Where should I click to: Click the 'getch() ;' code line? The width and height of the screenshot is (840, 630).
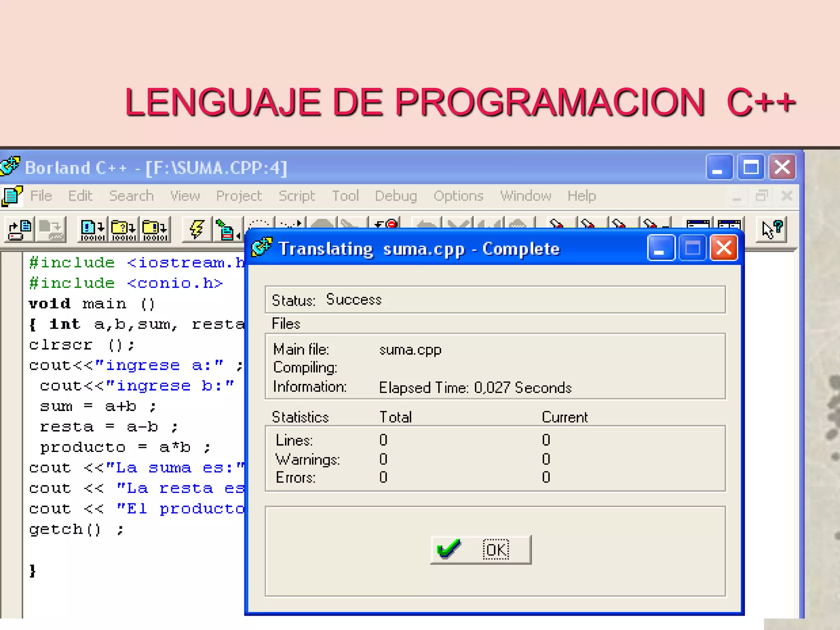[x=76, y=530]
